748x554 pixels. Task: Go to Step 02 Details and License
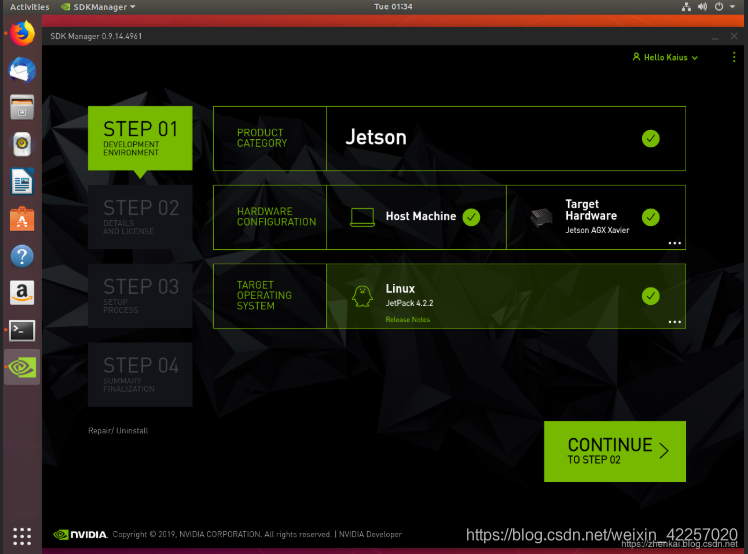point(140,217)
